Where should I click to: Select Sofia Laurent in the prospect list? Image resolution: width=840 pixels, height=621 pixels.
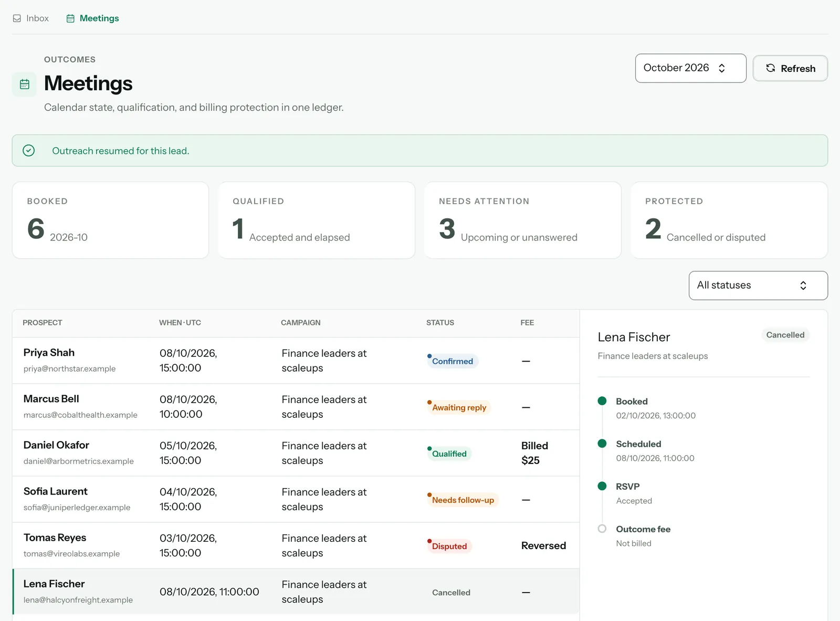296,499
